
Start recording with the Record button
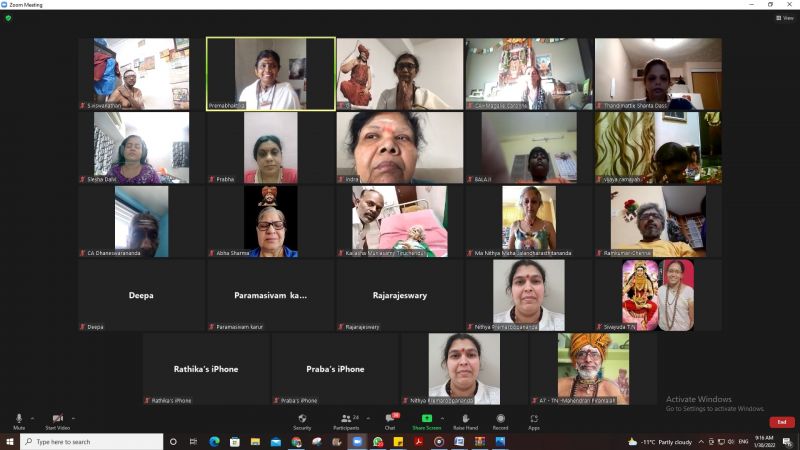click(501, 421)
